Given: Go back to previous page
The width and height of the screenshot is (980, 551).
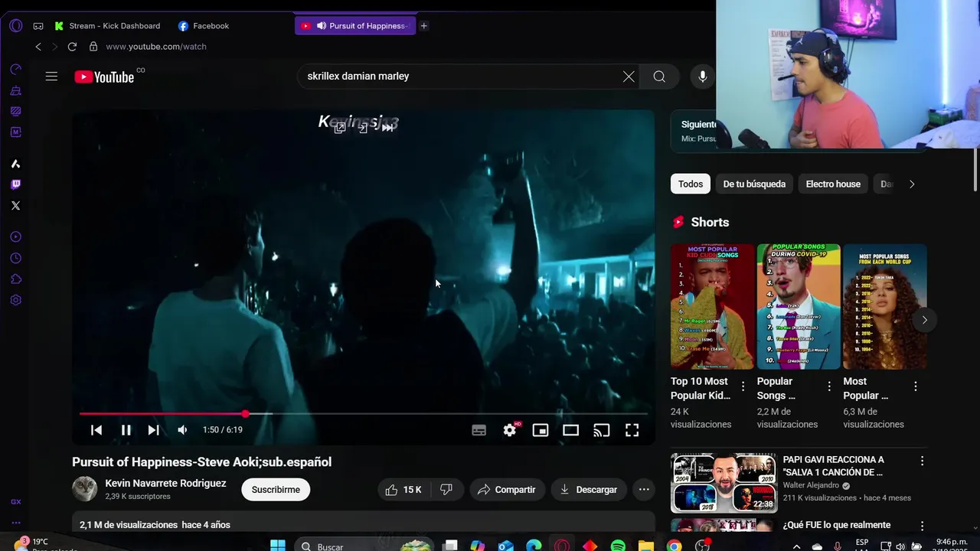Looking at the screenshot, I should coord(38,47).
